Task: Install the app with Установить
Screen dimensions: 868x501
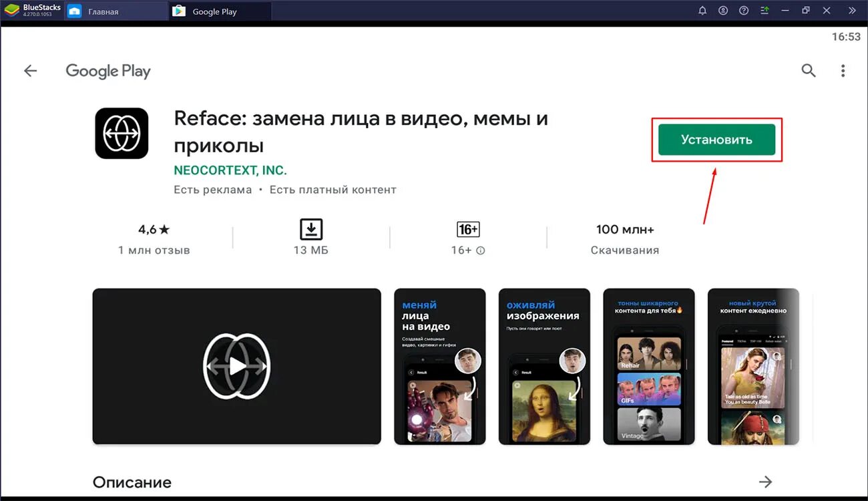Action: pos(716,140)
